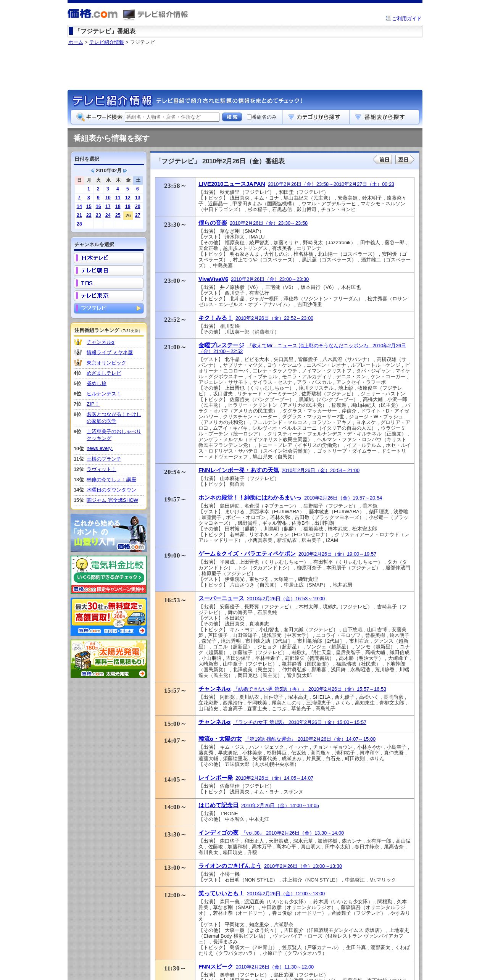Viewport: 490px width, 980px height.
Task: Select the 日本テレビ channel
Action: [109, 258]
